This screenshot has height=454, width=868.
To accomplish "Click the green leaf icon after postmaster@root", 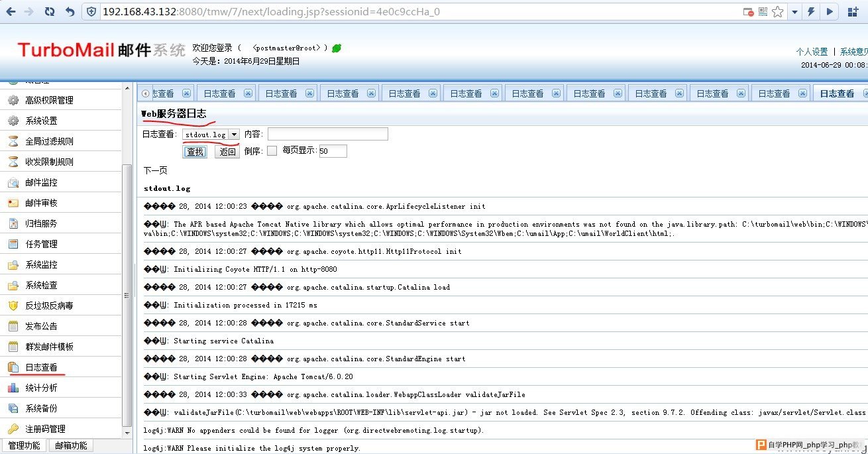I will click(337, 48).
